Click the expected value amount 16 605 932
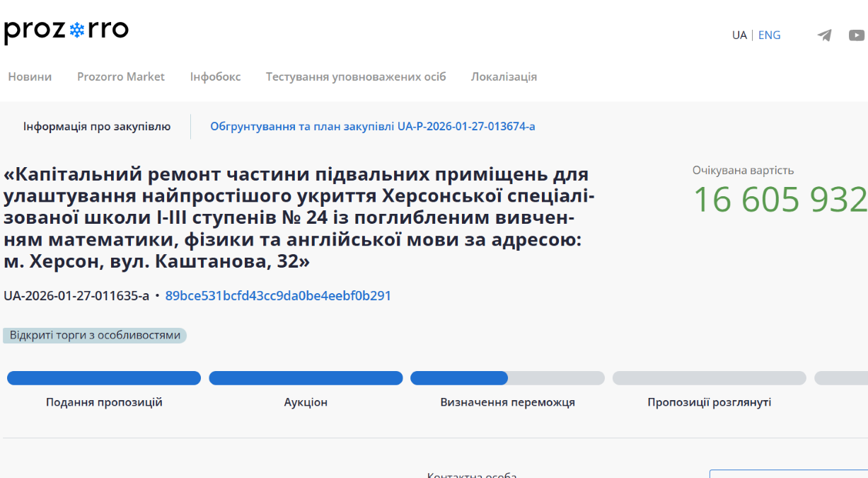 (x=780, y=200)
